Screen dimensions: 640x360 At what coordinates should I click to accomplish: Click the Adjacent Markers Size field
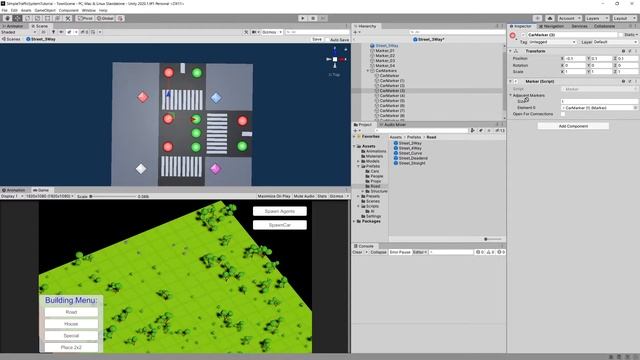[599, 101]
